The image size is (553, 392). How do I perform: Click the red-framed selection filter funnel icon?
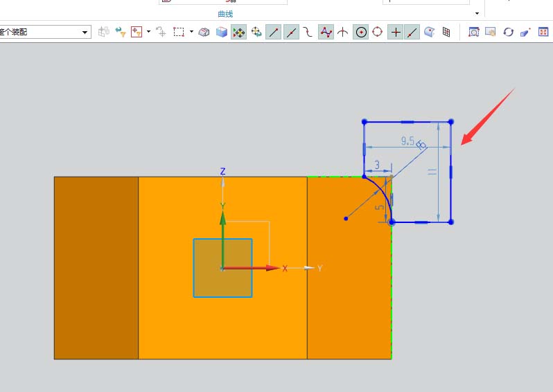pos(137,32)
